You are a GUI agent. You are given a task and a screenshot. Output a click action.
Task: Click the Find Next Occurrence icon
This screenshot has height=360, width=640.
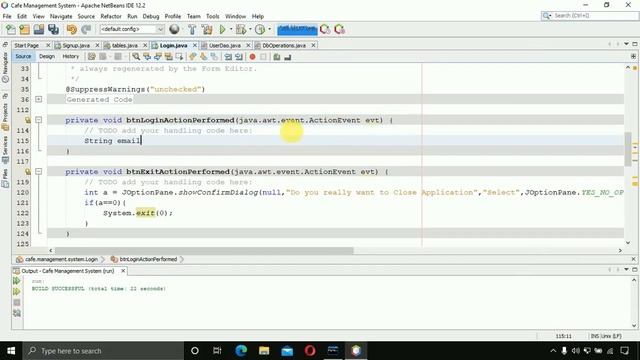tap(158, 57)
